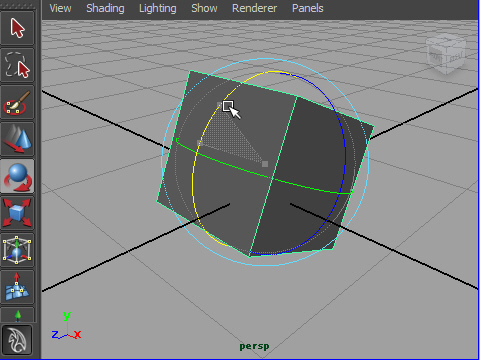Click the yellow rotation ring of the manipulator

coord(193,180)
